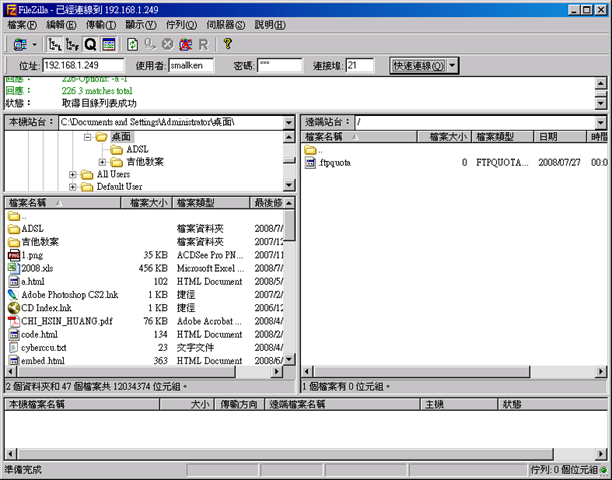Open the quick connect history dropdown arrow

tap(453, 65)
